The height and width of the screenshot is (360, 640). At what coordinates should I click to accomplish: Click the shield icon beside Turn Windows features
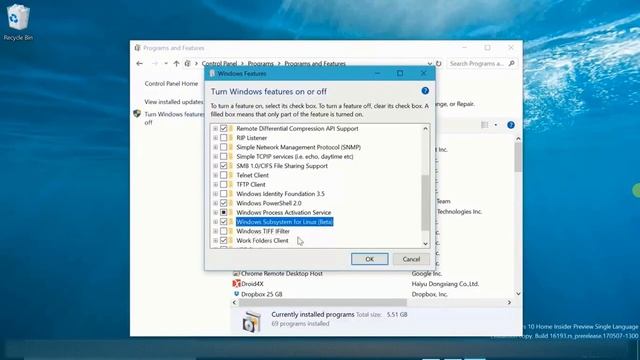click(x=137, y=114)
